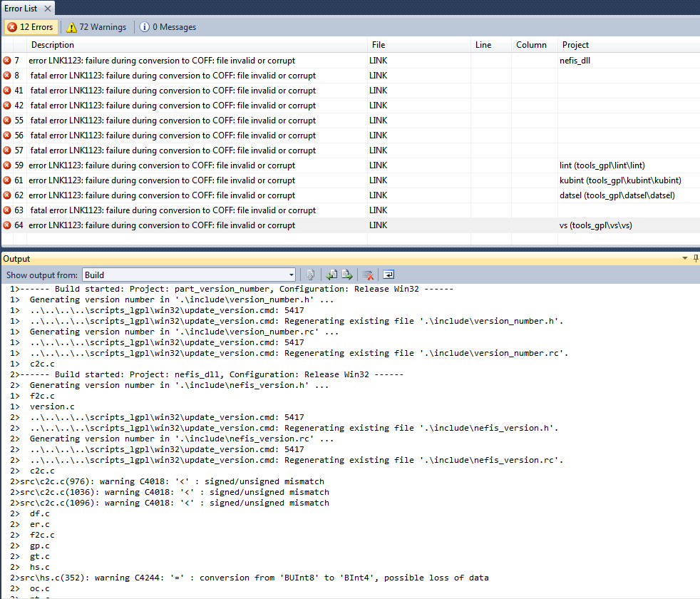Click the error icon of row 59
Screen dimensions: 700x599
(x=7, y=165)
